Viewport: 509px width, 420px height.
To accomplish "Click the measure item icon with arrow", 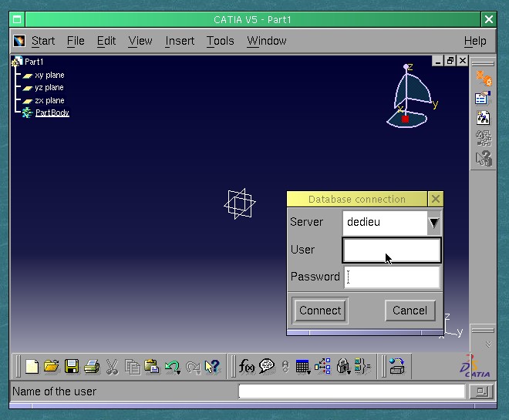I will [397, 367].
